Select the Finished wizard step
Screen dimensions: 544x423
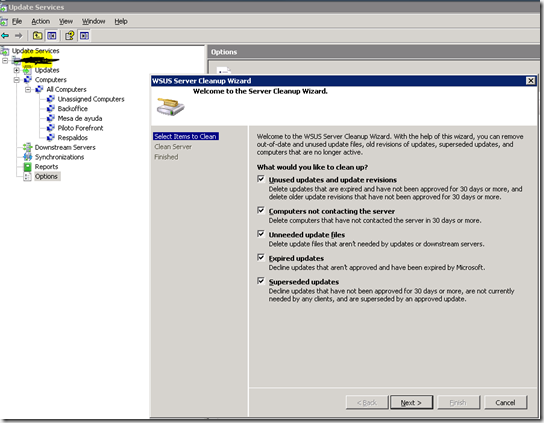[166, 157]
